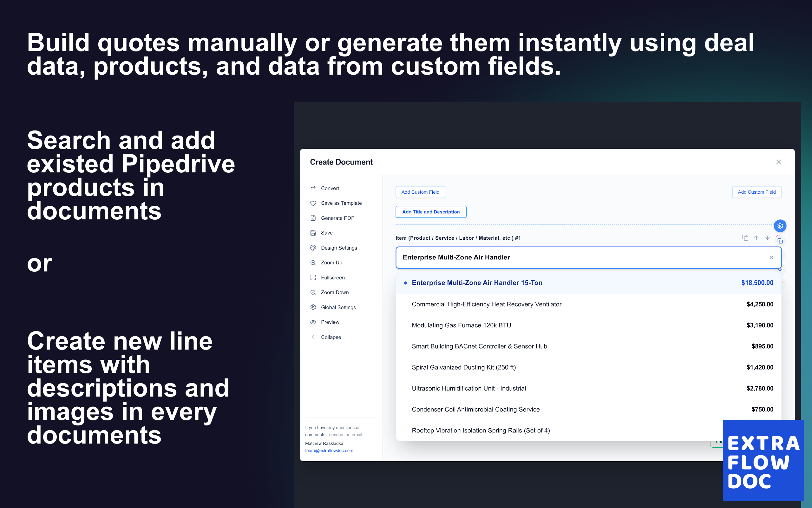
Task: Move item #1 up with arrow icon
Action: 756,238
